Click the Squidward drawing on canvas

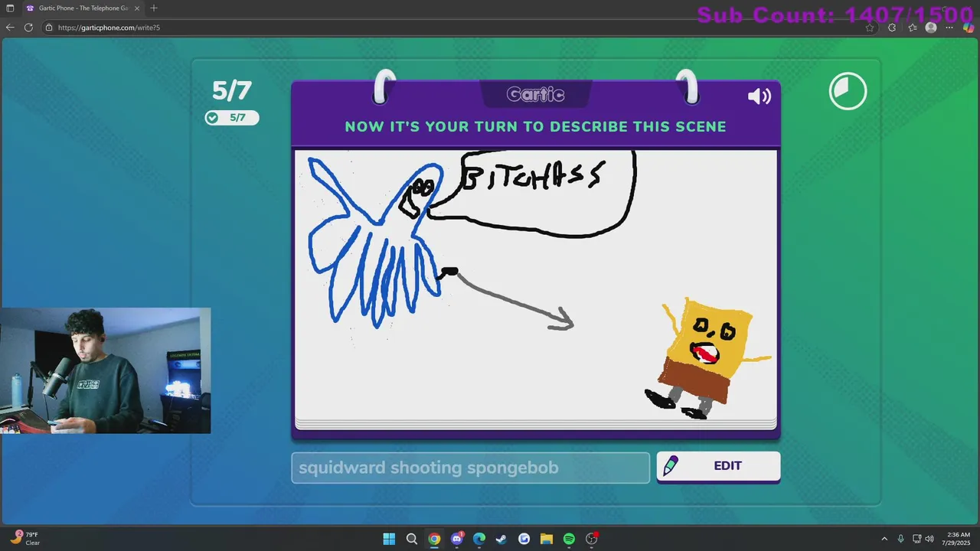pos(375,242)
